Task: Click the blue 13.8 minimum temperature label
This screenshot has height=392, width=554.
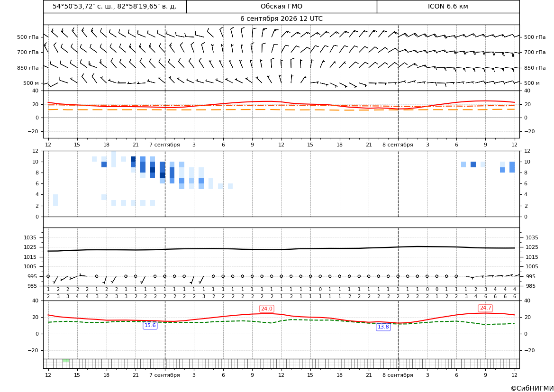Action: coord(383,327)
